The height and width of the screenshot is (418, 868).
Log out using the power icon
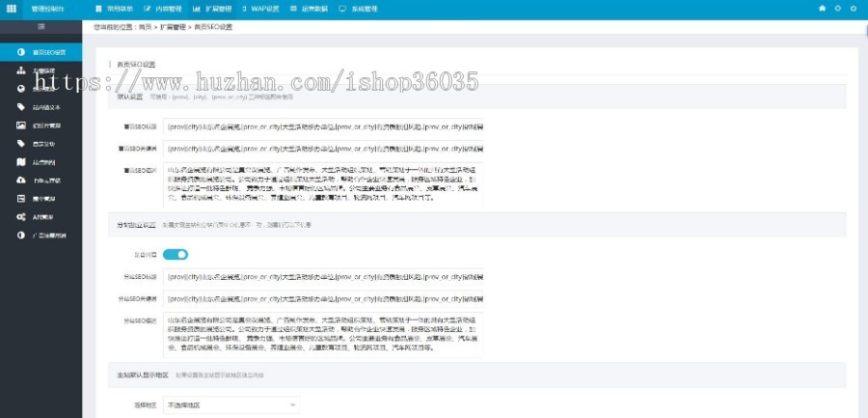point(854,9)
